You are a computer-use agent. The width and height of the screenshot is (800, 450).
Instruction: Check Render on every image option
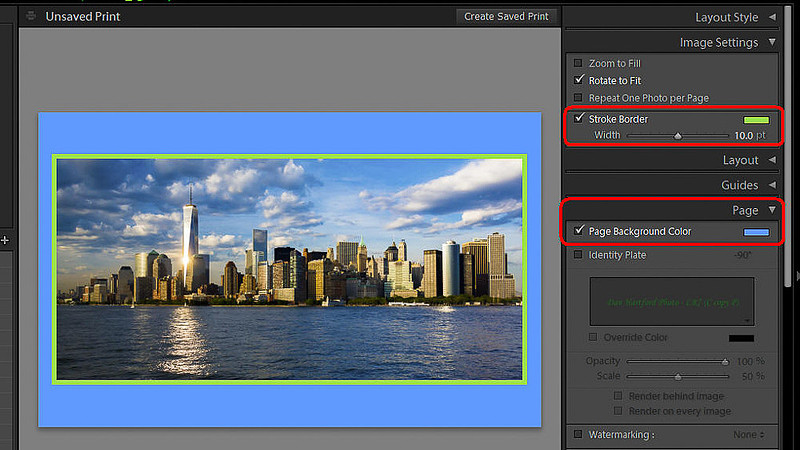(x=618, y=410)
